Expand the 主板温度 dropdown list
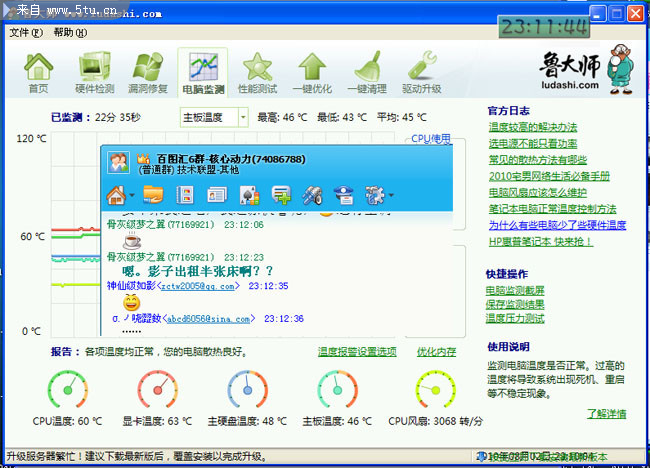This screenshot has height=468, width=650. click(243, 117)
